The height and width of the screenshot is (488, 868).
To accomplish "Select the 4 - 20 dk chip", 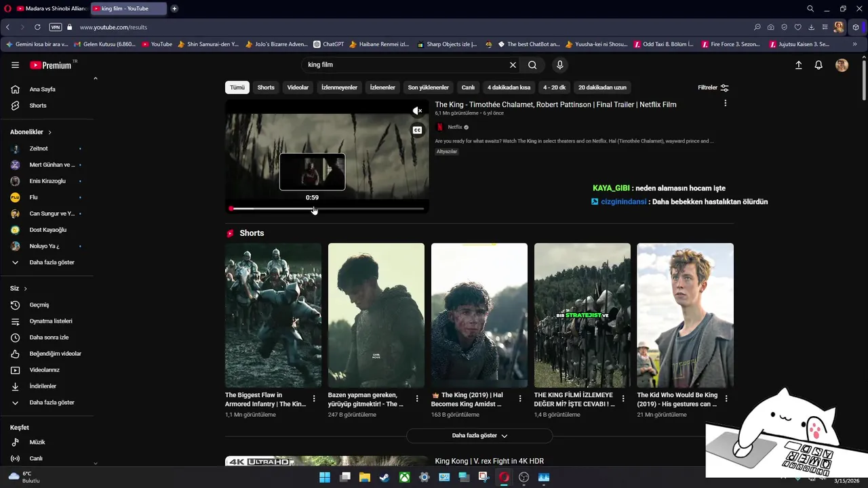I will pos(554,87).
